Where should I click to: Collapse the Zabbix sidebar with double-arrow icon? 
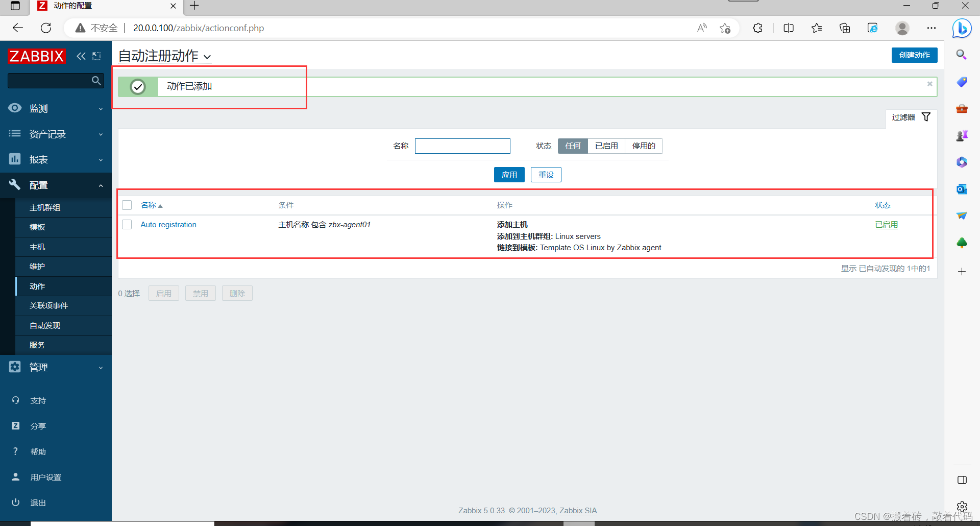81,56
